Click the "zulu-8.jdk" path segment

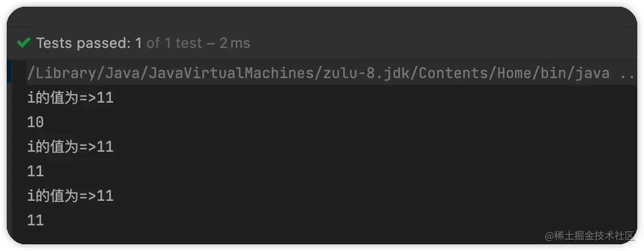(362, 74)
